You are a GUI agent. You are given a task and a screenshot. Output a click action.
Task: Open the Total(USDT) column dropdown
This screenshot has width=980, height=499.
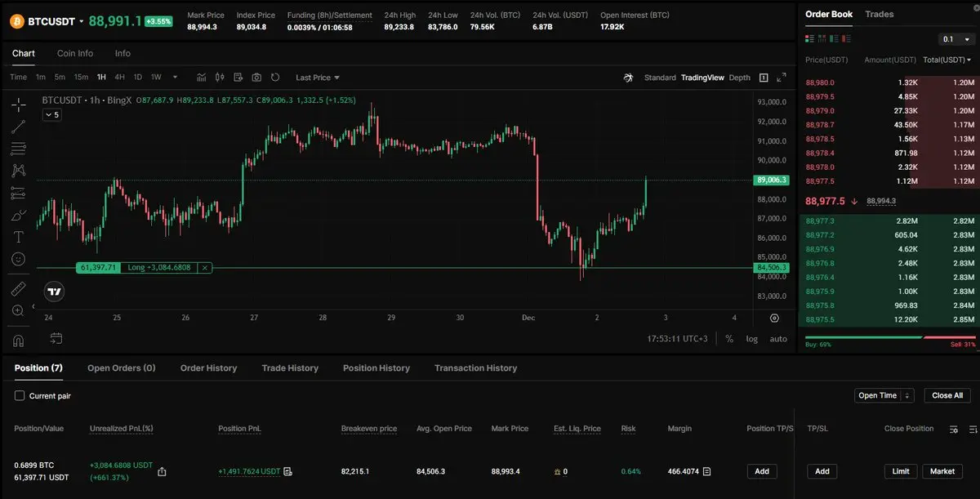click(x=947, y=60)
